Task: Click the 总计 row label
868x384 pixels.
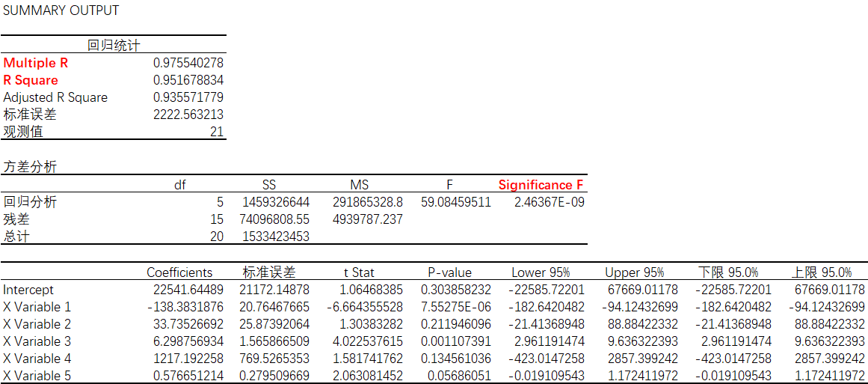Action: pyautogui.click(x=16, y=237)
